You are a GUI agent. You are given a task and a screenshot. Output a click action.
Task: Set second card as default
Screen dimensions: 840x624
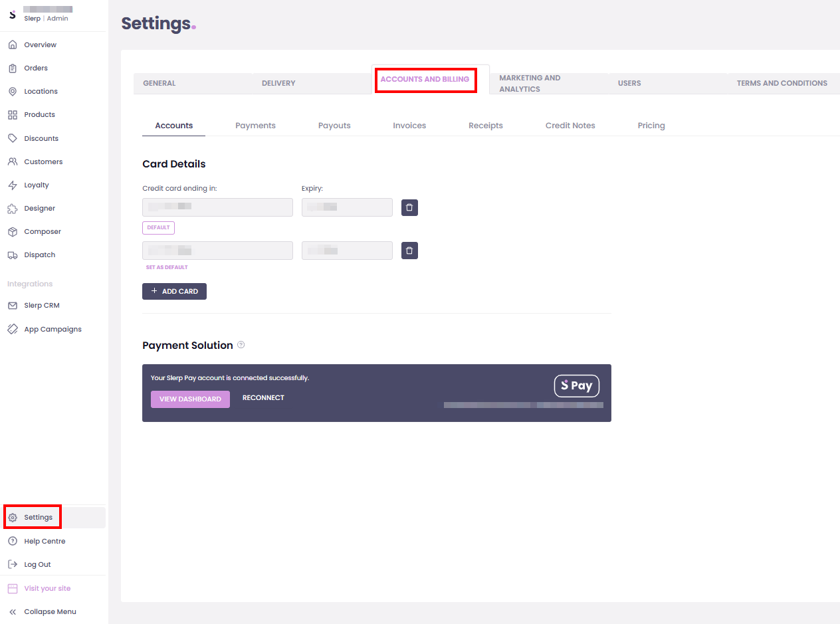click(x=167, y=267)
